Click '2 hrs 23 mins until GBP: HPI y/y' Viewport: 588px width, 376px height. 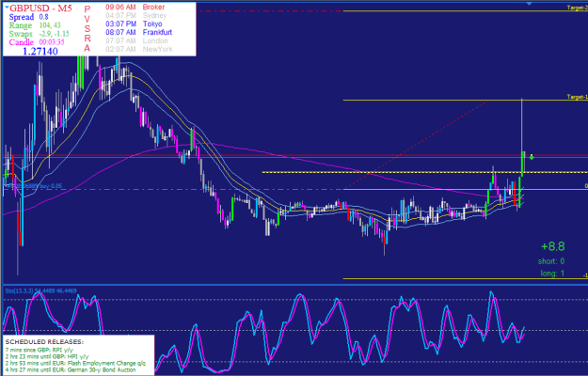tap(47, 356)
